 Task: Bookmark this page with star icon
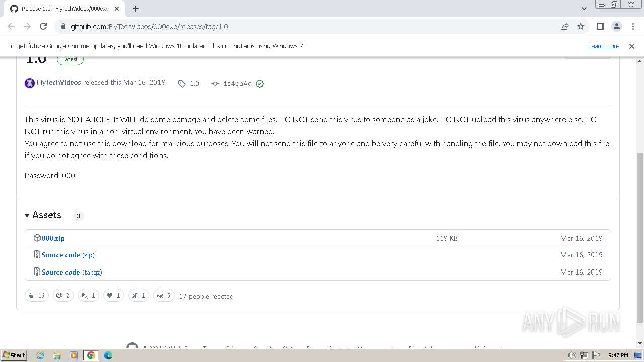pyautogui.click(x=581, y=26)
